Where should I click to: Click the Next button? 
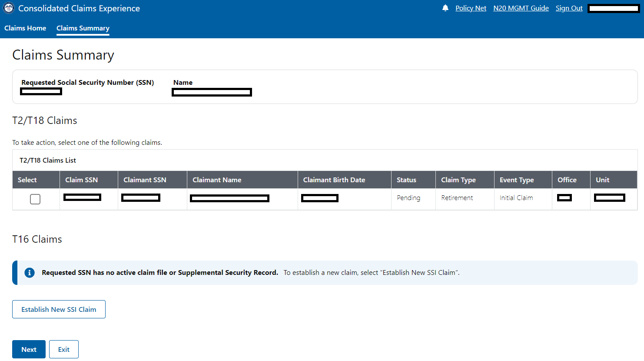(29, 349)
